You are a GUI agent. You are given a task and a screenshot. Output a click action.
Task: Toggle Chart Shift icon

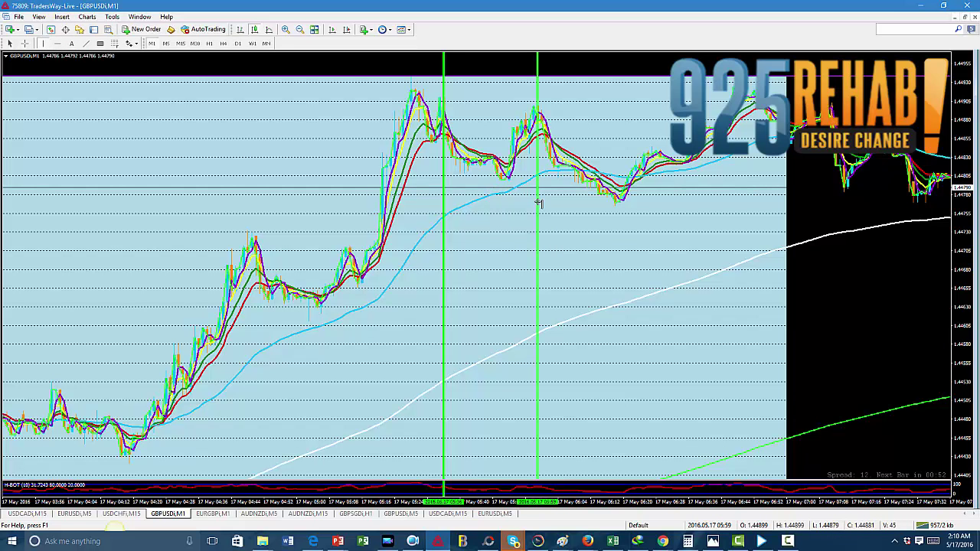[347, 30]
